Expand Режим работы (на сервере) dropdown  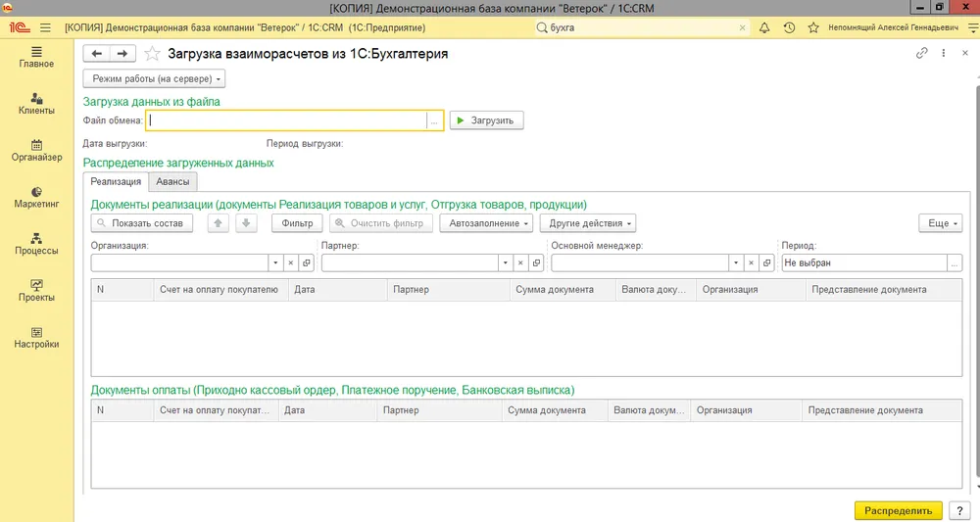coord(154,78)
